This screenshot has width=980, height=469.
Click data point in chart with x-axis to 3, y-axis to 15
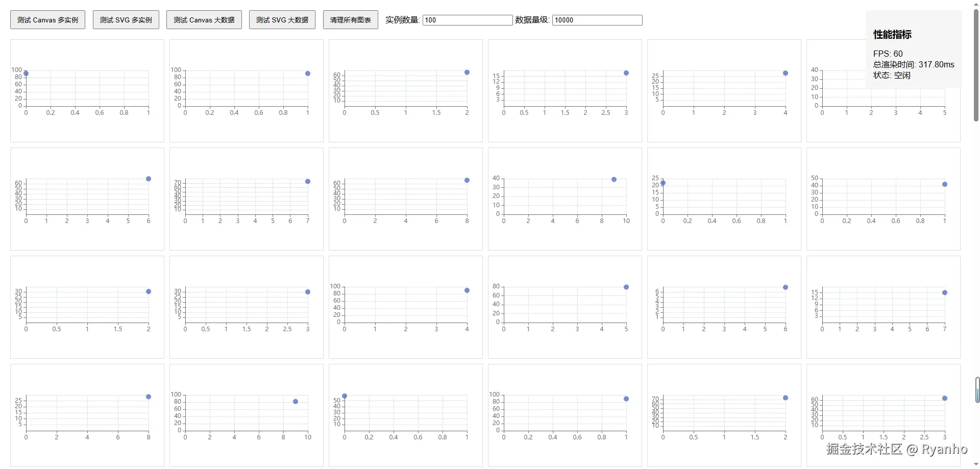626,73
